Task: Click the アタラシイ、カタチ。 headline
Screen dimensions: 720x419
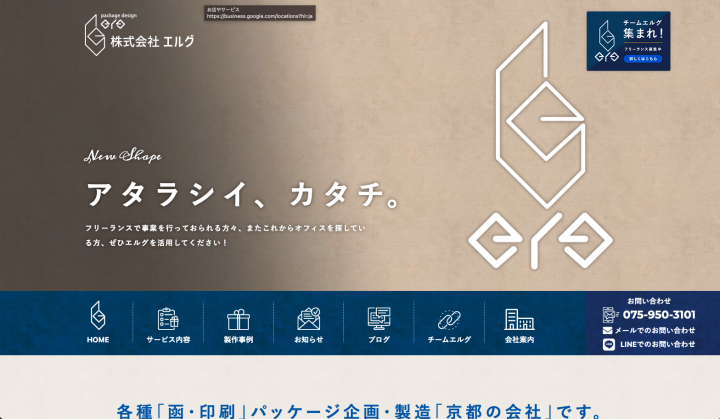Action: point(243,194)
